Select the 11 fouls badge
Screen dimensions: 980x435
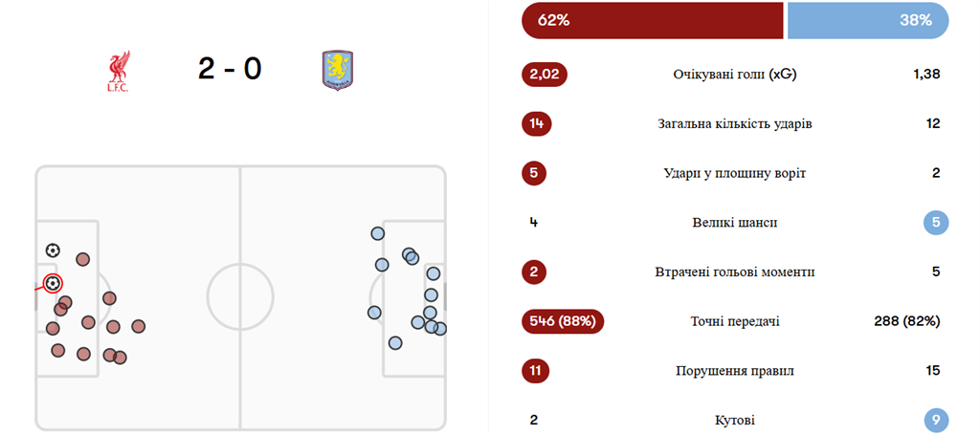click(x=536, y=371)
